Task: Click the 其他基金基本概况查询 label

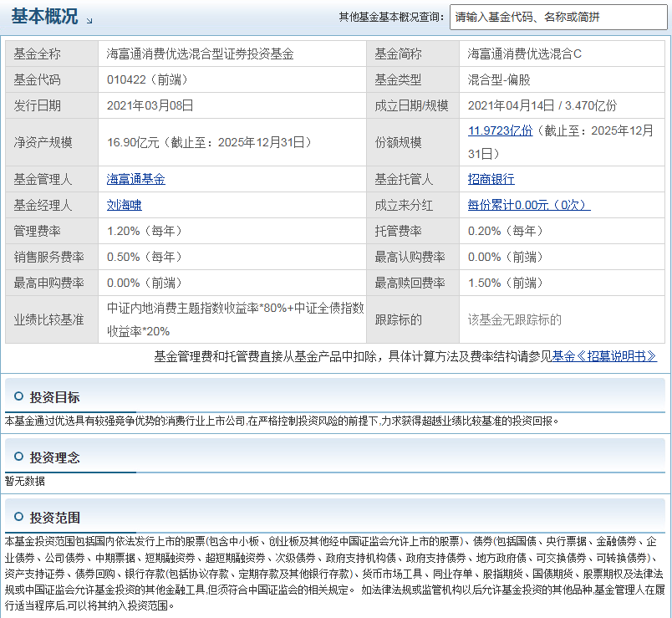Action: point(392,18)
